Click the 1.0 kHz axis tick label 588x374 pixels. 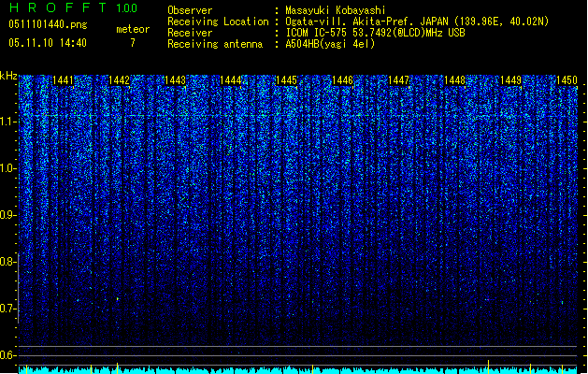pos(7,168)
